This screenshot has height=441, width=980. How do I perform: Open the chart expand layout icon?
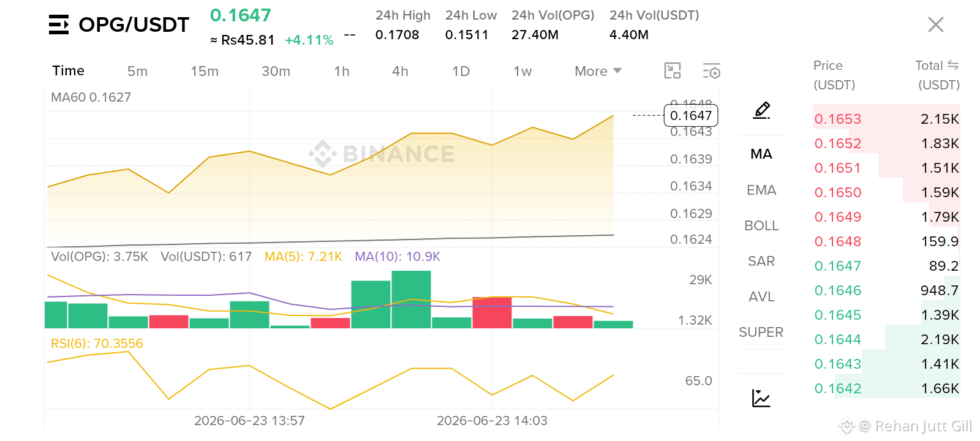(673, 71)
